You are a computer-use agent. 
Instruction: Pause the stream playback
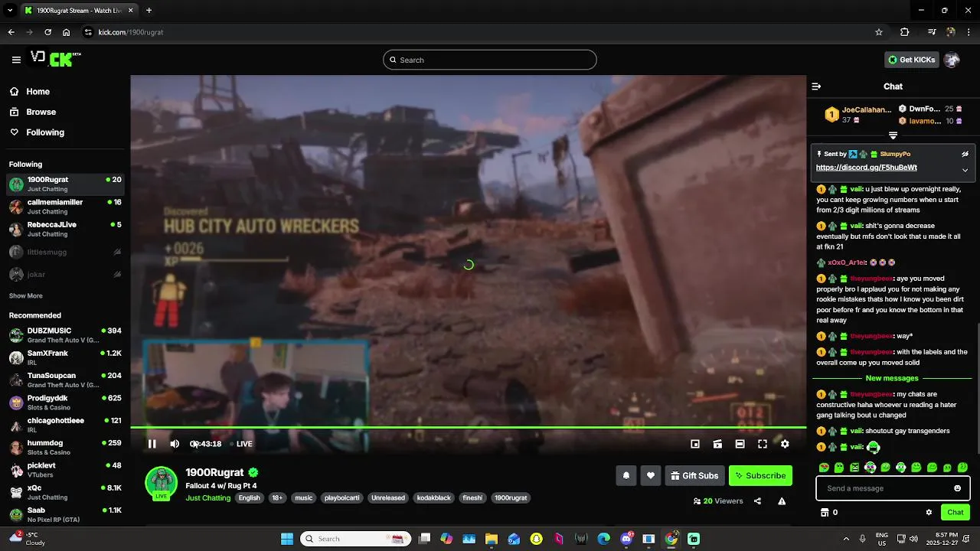coord(152,444)
